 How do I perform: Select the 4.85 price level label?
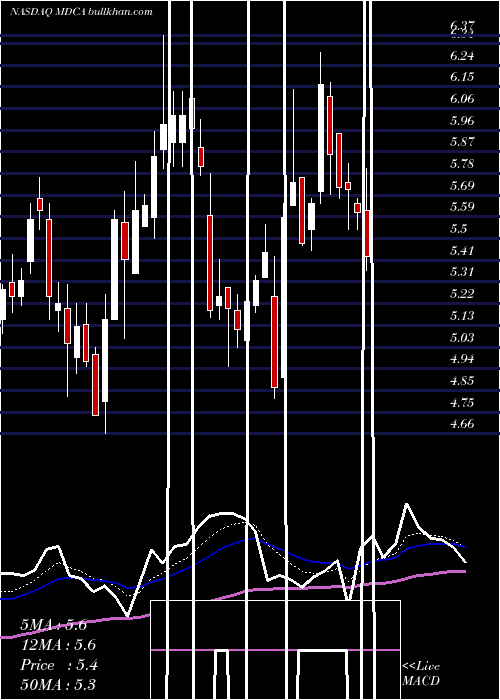click(x=462, y=381)
